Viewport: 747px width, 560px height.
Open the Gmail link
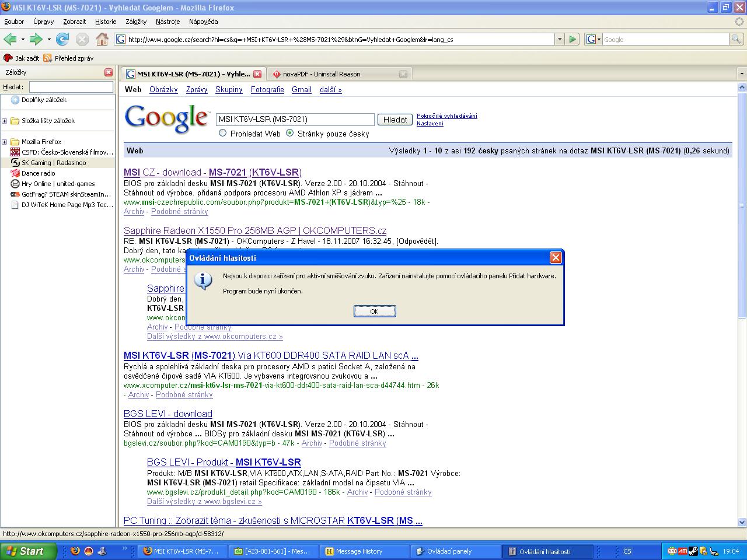click(302, 90)
